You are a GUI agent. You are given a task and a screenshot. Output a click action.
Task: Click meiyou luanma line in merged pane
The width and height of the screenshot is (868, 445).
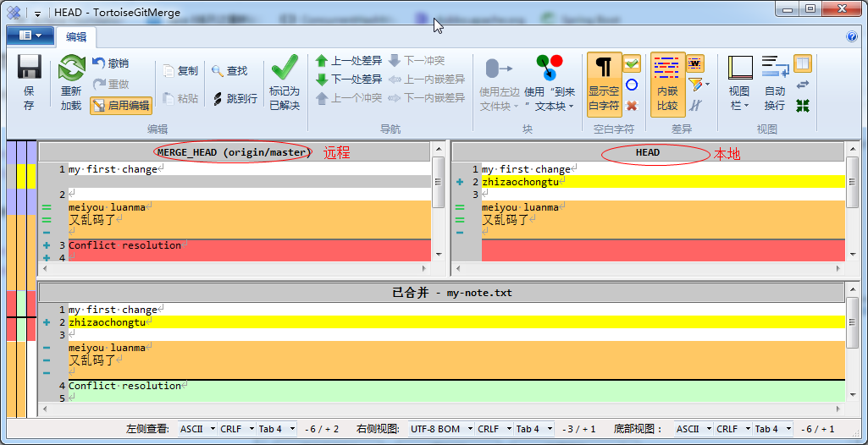tap(456, 348)
